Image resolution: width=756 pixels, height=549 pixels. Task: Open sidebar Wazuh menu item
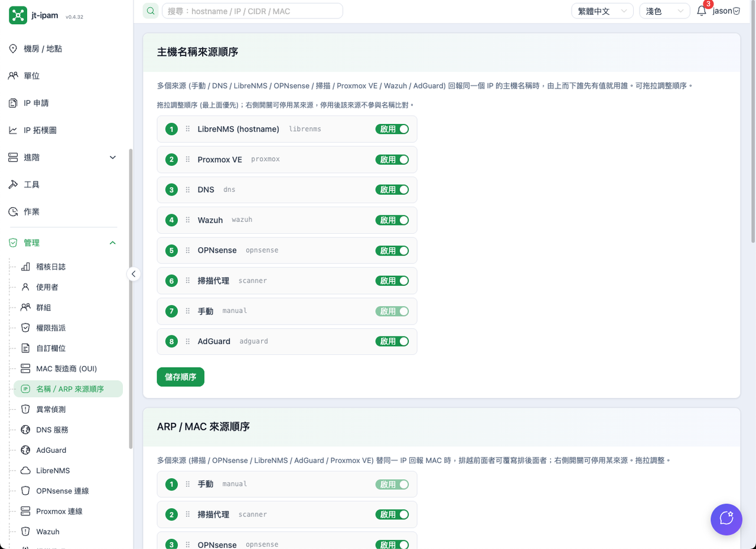point(69,531)
